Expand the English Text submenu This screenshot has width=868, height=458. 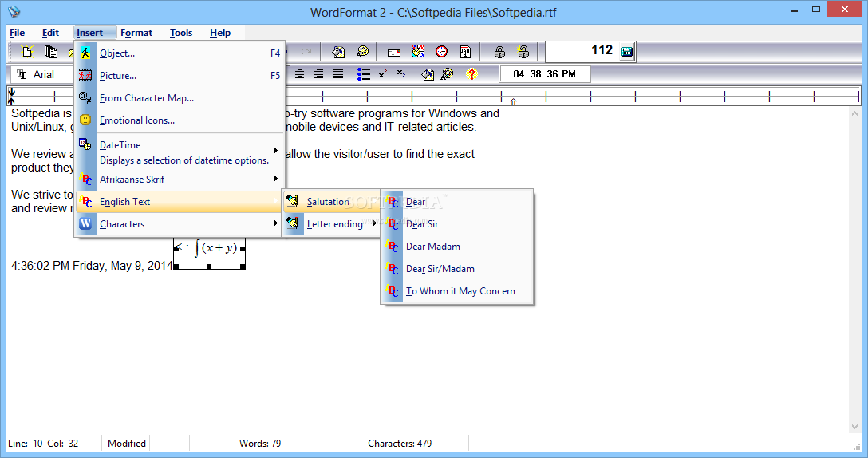pyautogui.click(x=180, y=202)
